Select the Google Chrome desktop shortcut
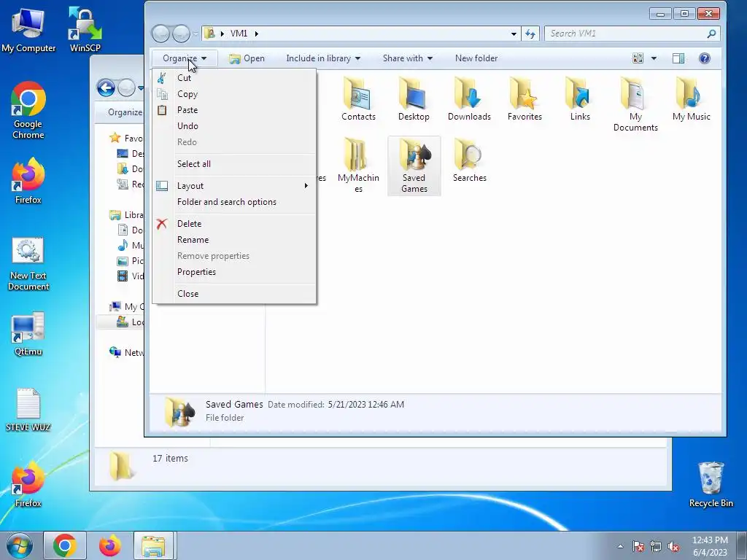Viewport: 747px width, 560px height. pyautogui.click(x=28, y=111)
